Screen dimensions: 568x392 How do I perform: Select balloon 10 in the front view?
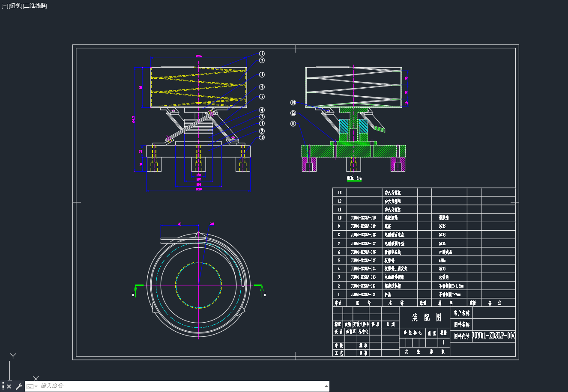[262, 138]
